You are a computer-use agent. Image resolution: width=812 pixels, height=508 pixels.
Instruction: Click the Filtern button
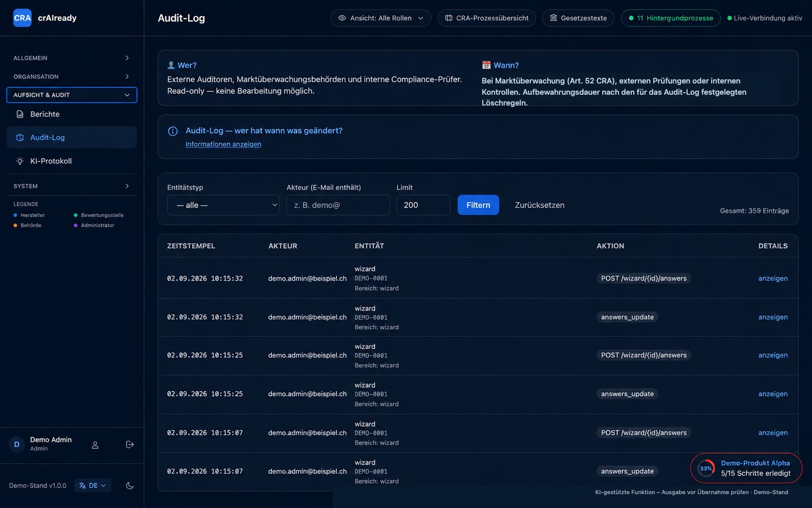(x=478, y=205)
